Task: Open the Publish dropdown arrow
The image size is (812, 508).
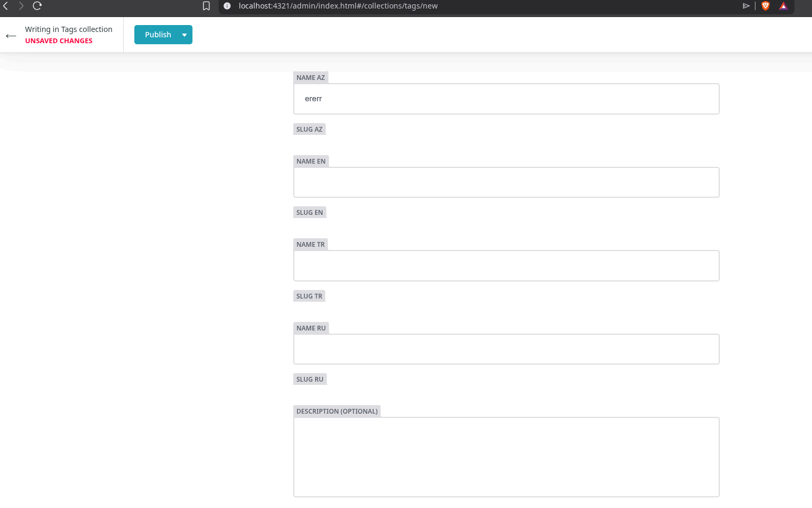Action: [x=184, y=35]
